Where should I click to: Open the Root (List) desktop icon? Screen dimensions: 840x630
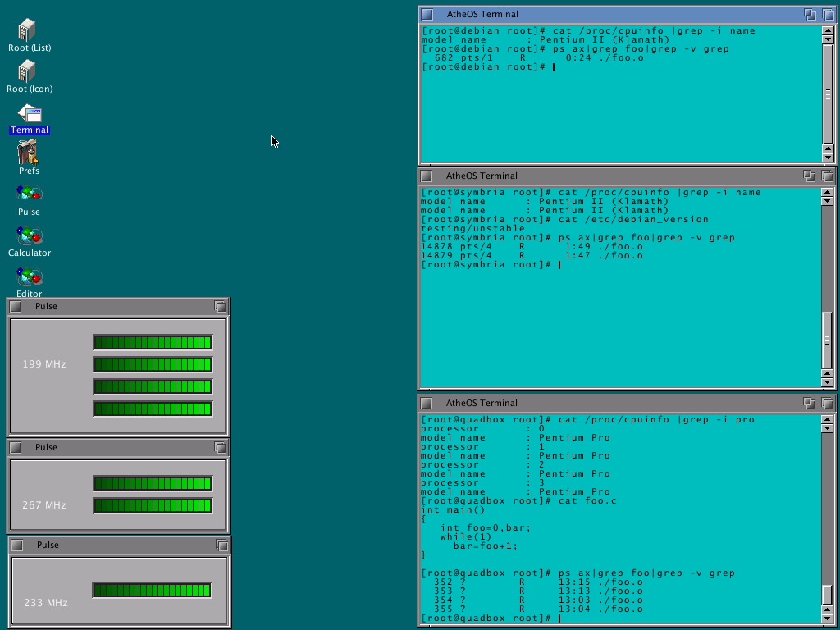point(27,30)
